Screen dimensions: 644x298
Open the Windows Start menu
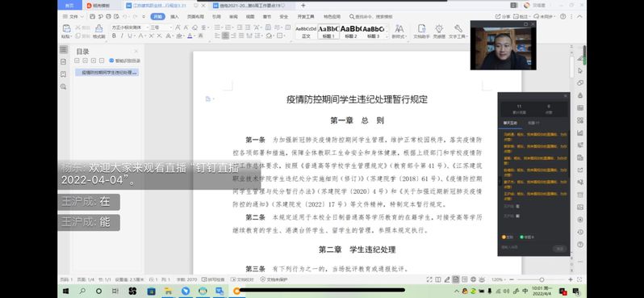pyautogui.click(x=65, y=291)
